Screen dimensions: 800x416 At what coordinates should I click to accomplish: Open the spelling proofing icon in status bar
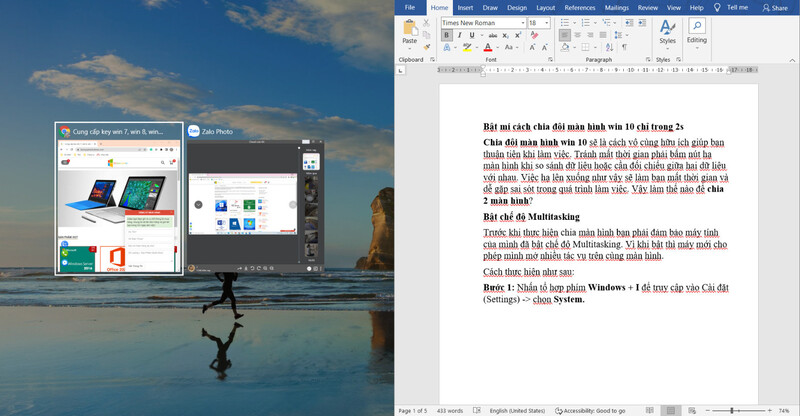tap(477, 410)
